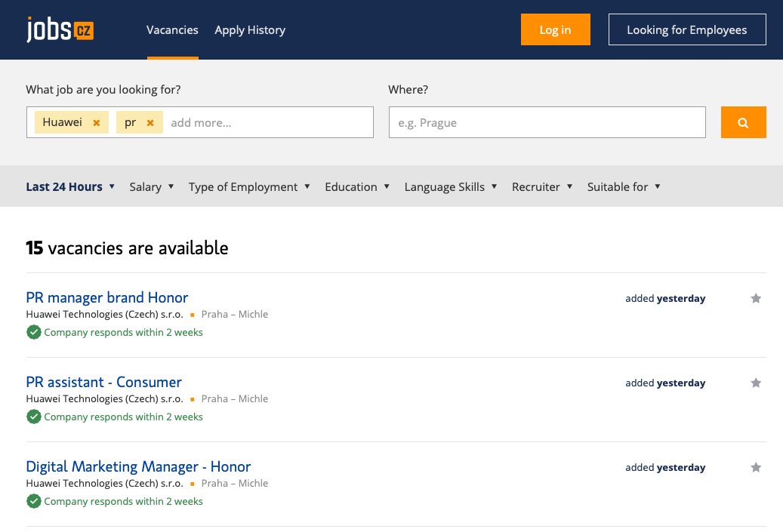The image size is (783, 532).
Task: Star the PR assistant - Consumer vacancy
Action: (x=756, y=383)
